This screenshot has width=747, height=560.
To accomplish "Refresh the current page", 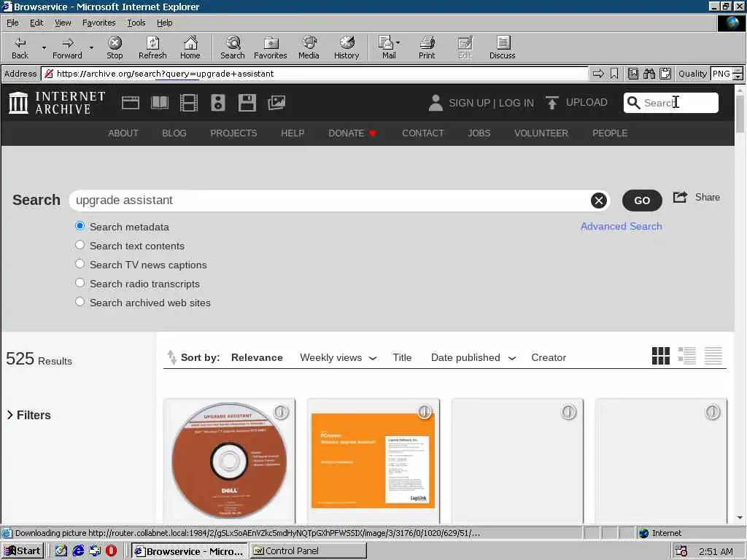I will coord(152,47).
